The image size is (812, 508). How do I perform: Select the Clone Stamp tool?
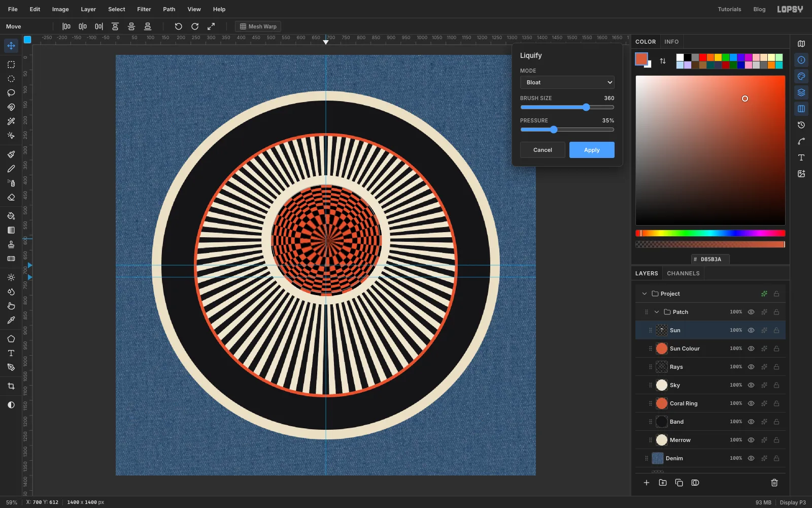point(11,244)
